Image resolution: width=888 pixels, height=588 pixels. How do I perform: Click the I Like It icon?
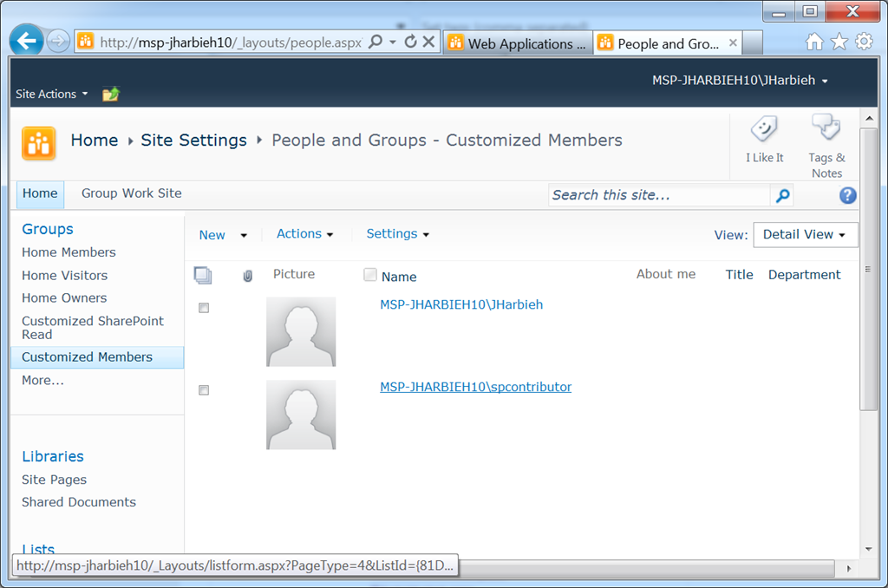click(764, 131)
